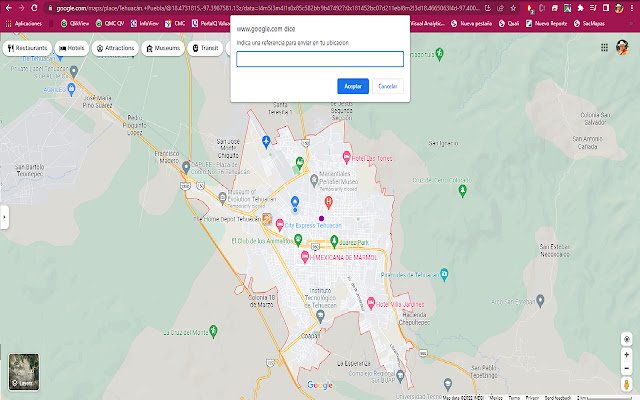
Task: Open the QlikView bookmark
Action: click(75, 24)
